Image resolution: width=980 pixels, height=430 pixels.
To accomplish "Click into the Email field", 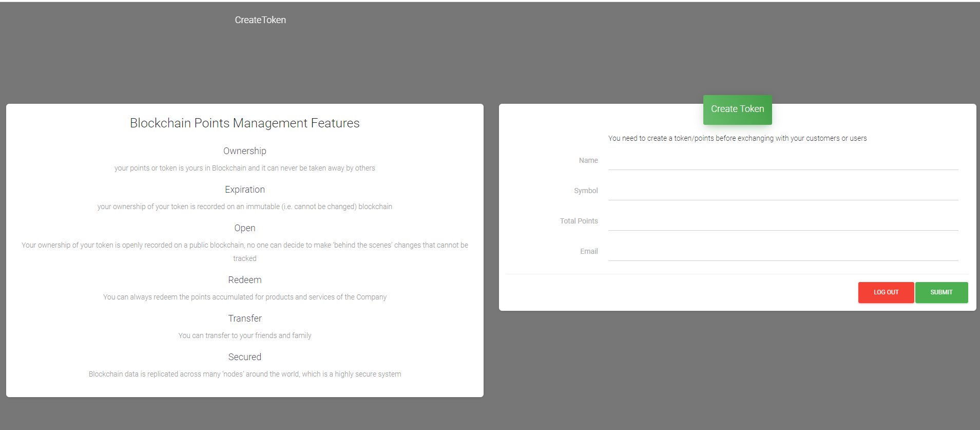I will coord(783,252).
